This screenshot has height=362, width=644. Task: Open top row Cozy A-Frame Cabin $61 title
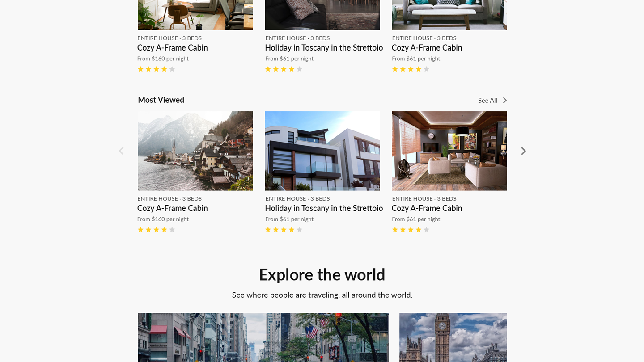tap(427, 48)
